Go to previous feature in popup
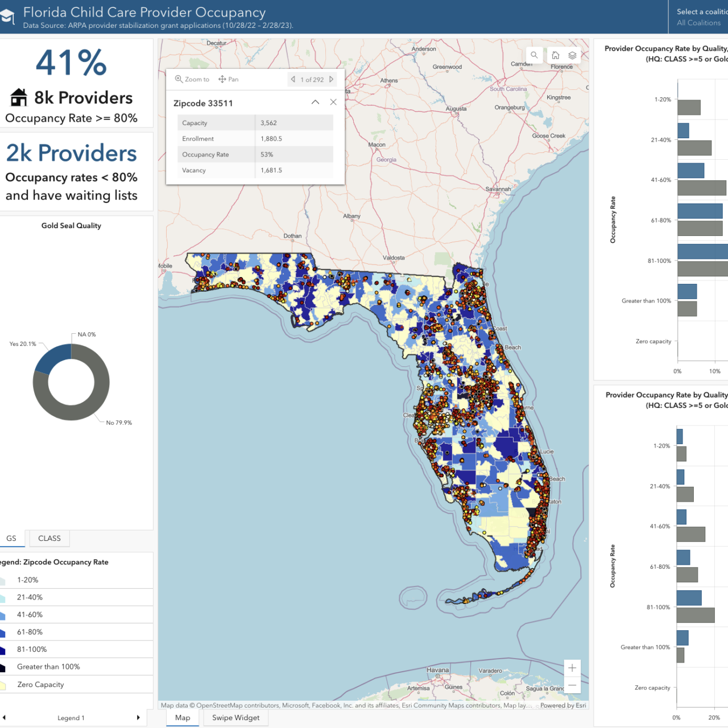728x728 pixels. (293, 80)
